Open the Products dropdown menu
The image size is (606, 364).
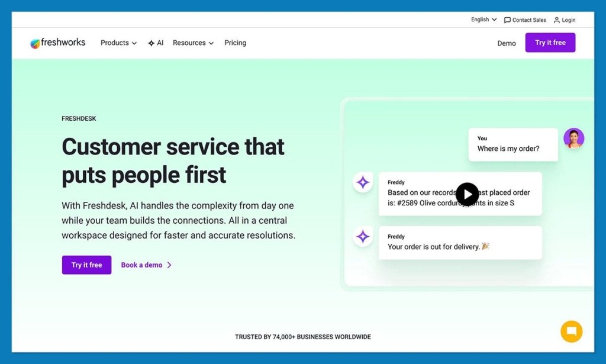pyautogui.click(x=118, y=43)
